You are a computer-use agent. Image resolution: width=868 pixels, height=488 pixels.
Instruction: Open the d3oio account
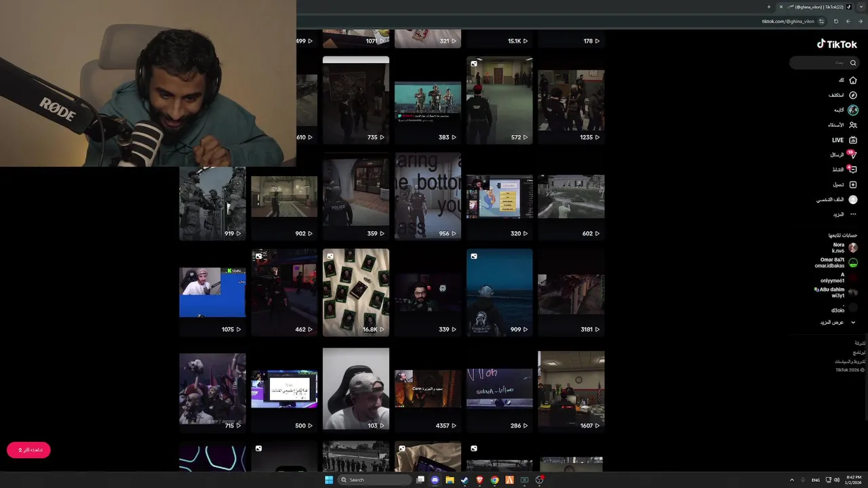click(x=844, y=309)
